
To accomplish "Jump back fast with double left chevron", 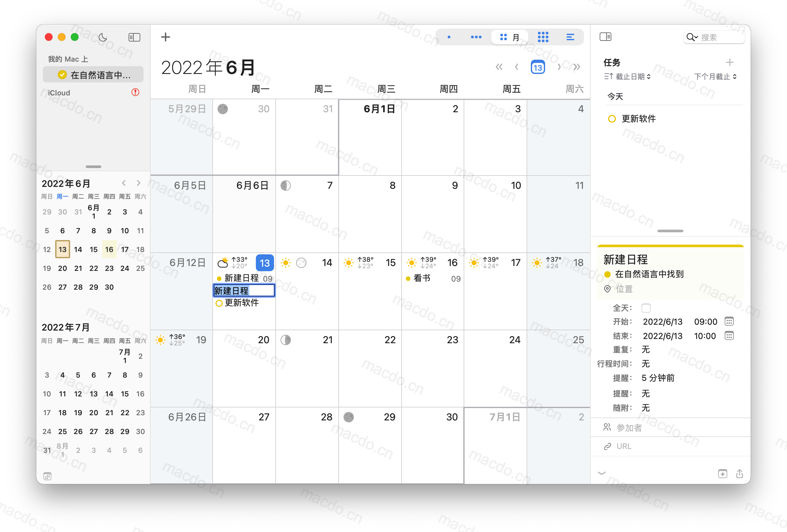I will point(499,67).
